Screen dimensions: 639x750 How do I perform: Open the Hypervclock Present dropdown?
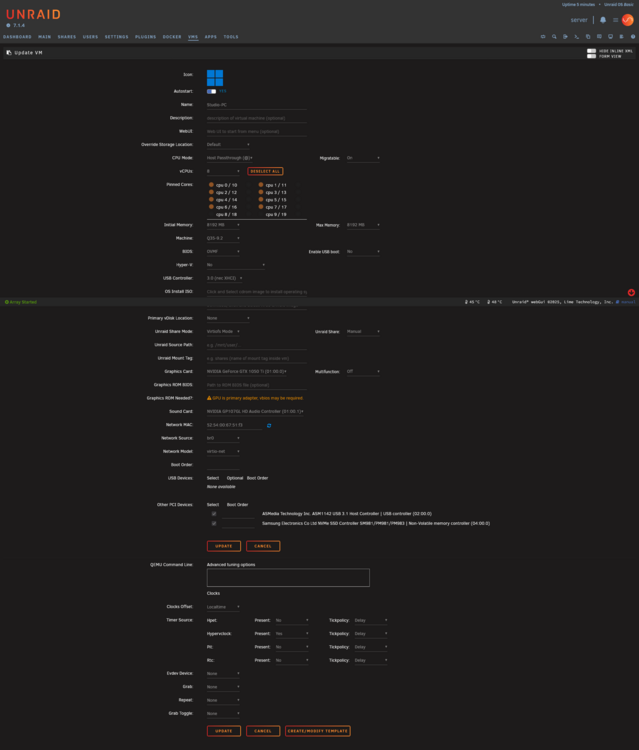292,634
